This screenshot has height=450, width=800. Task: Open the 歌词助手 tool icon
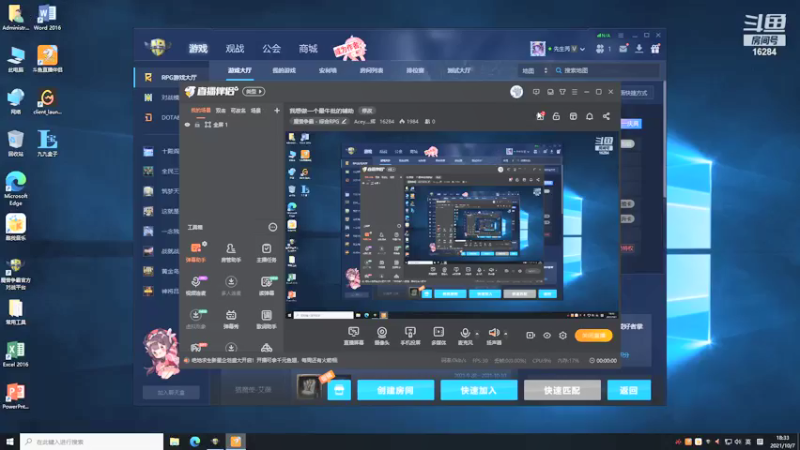click(266, 319)
